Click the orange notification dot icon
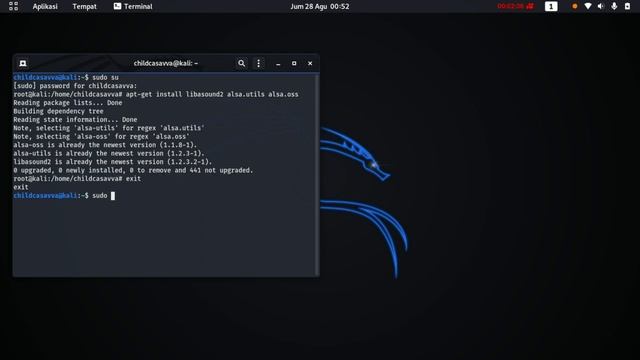 coord(575,6)
